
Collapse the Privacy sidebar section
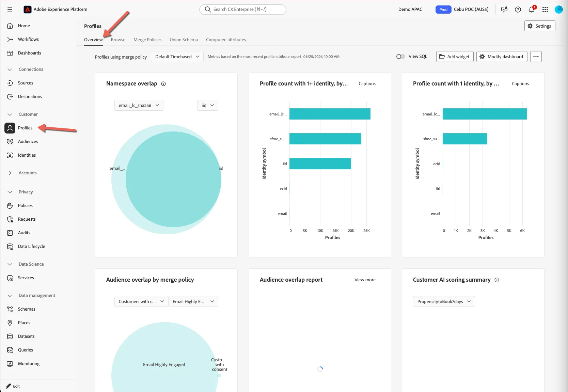coord(10,192)
